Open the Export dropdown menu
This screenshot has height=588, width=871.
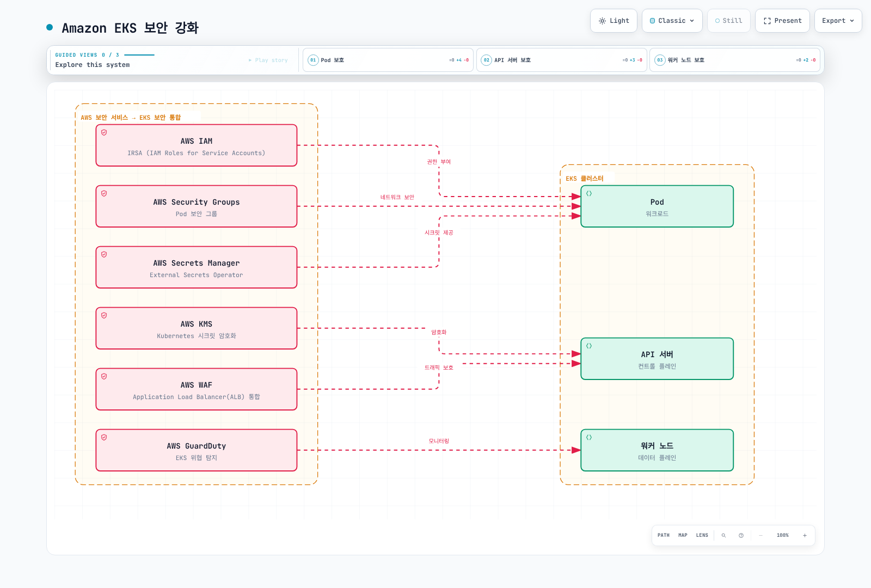838,21
